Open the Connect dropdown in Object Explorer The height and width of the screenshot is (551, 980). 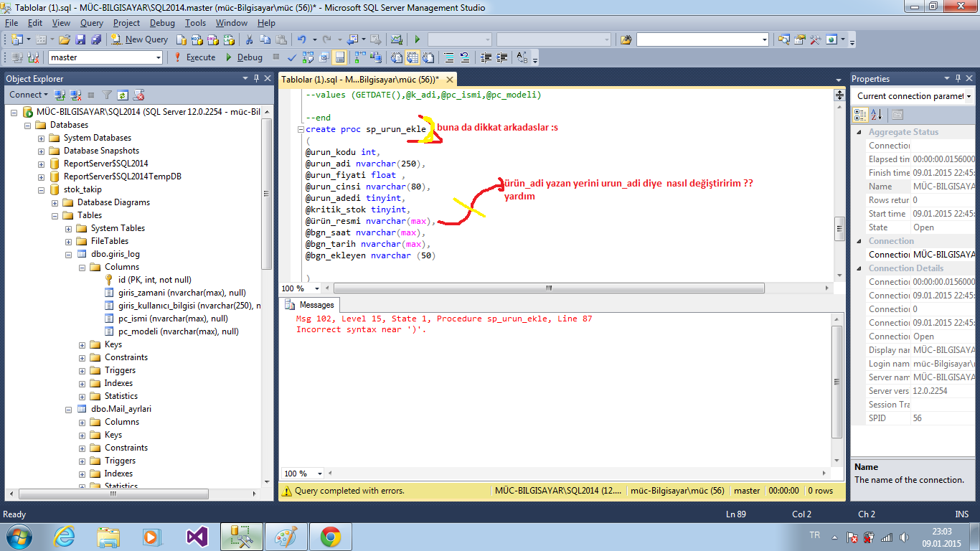(x=29, y=95)
